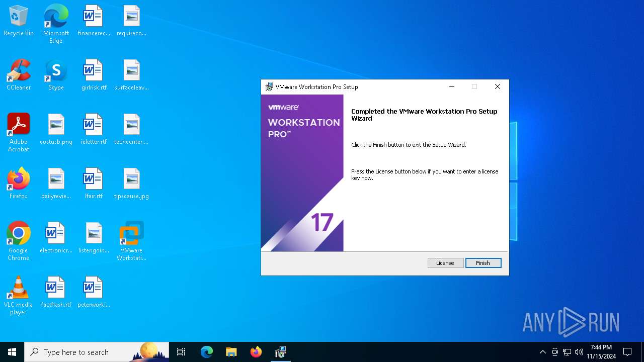Select the costusb.png file icon
The height and width of the screenshot is (362, 644).
pyautogui.click(x=56, y=130)
